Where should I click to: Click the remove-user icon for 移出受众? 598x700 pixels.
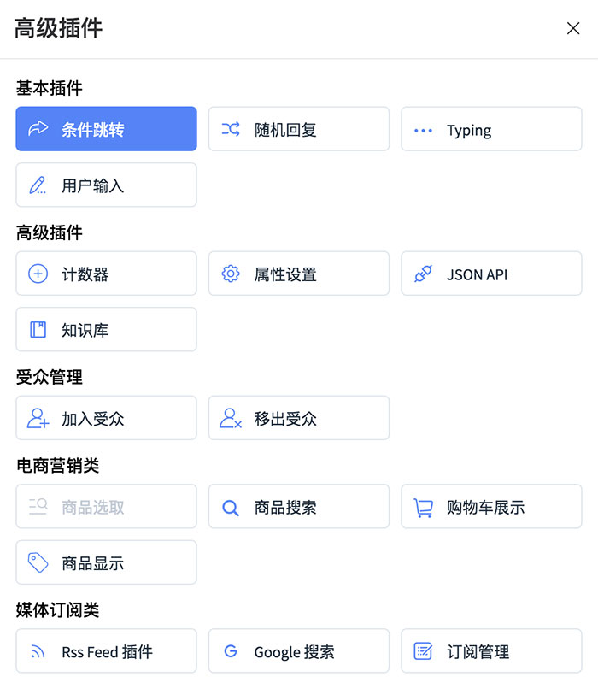click(231, 418)
